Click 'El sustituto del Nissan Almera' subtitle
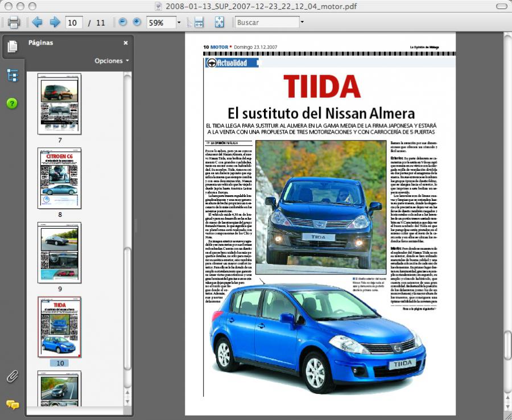512x420 pixels. [321, 113]
